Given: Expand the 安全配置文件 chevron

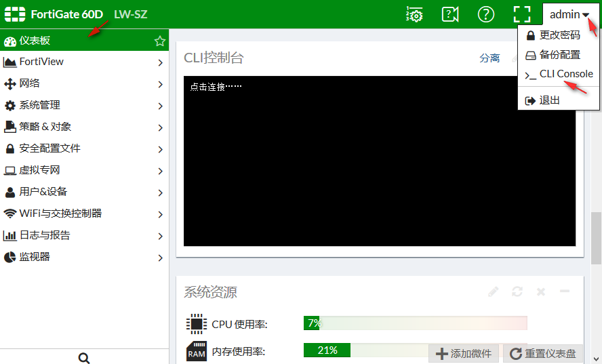Looking at the screenshot, I should coord(161,149).
